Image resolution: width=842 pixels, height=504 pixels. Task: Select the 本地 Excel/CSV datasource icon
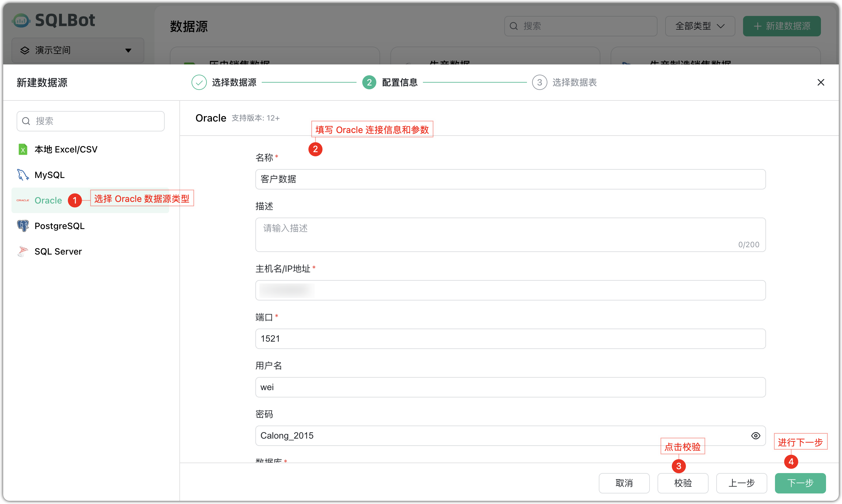pos(22,149)
